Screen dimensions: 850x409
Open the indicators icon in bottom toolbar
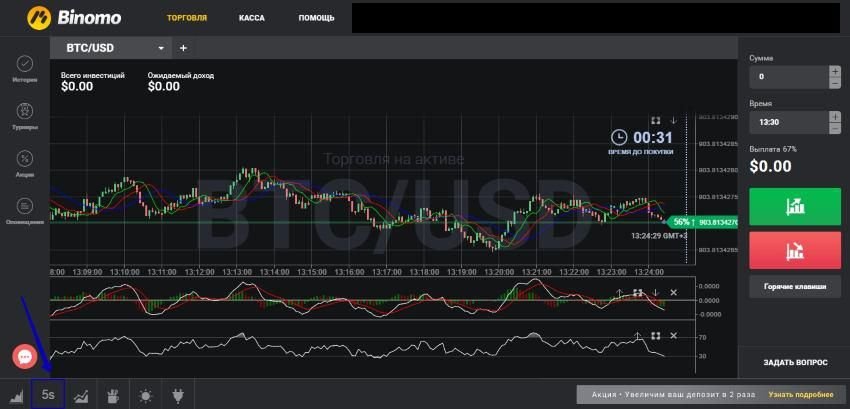pyautogui.click(x=80, y=396)
